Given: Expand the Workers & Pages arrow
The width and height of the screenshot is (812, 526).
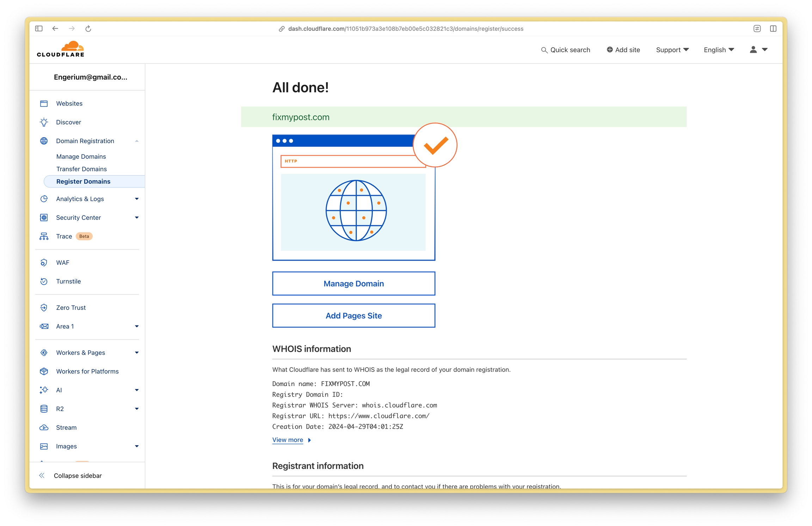Looking at the screenshot, I should pos(137,353).
